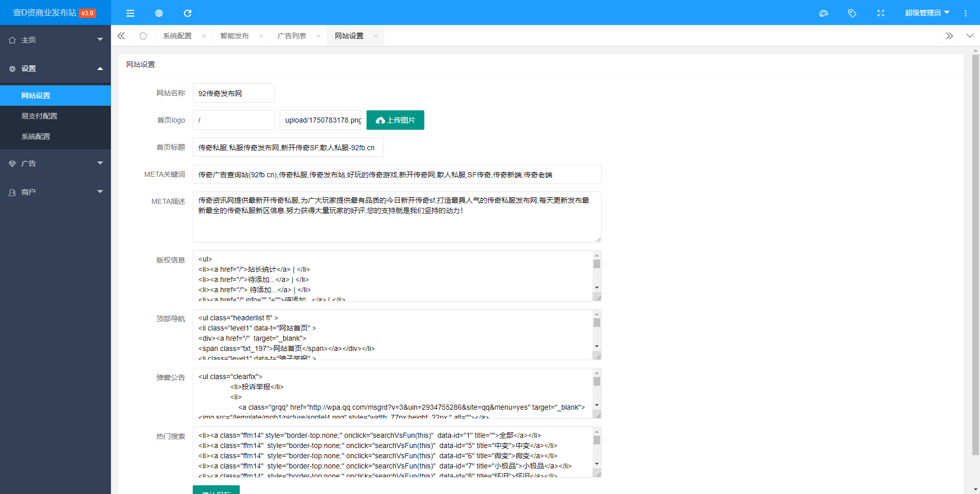The image size is (980, 494).
Task: Click the refresh icon in header
Action: [188, 13]
